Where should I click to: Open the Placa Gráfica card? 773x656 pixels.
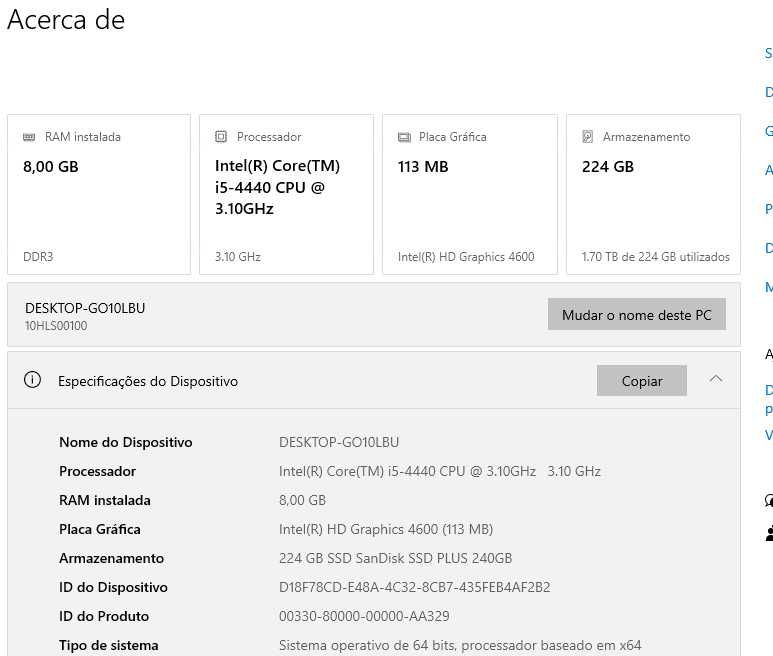click(x=470, y=194)
